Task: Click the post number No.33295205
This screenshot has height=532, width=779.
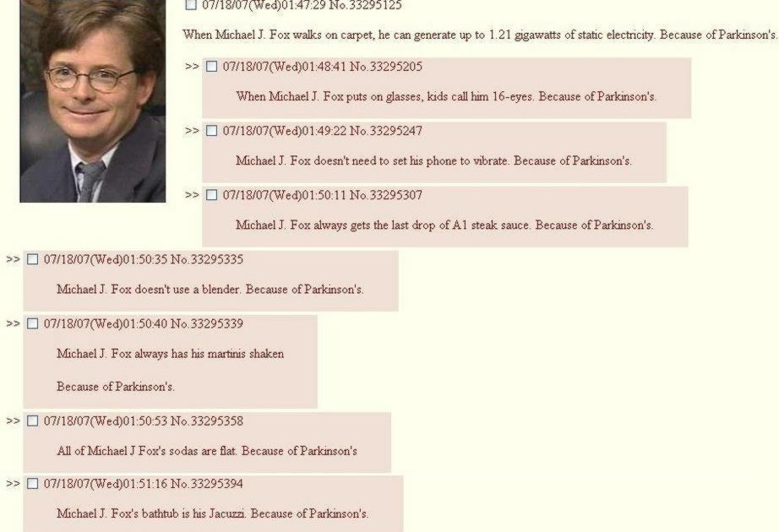Action: (386, 67)
